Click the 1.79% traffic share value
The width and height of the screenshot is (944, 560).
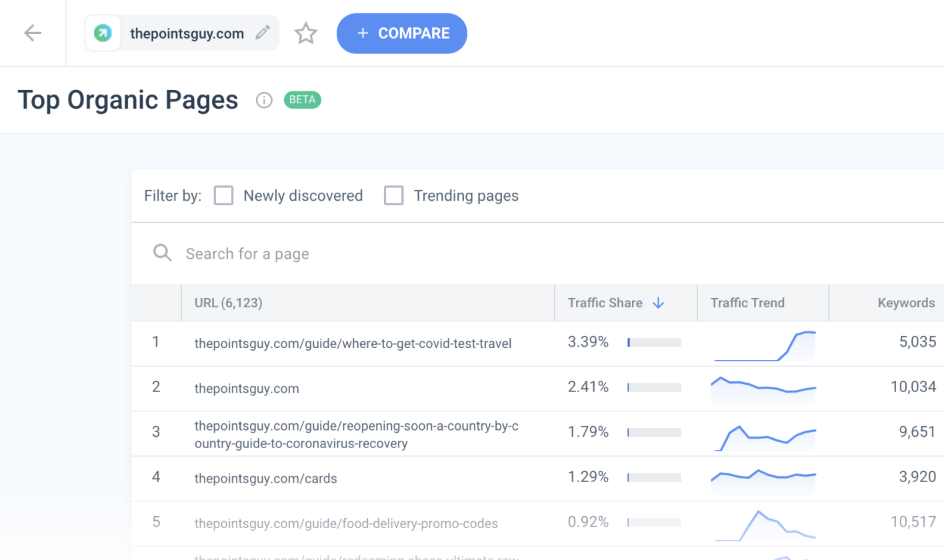point(588,432)
